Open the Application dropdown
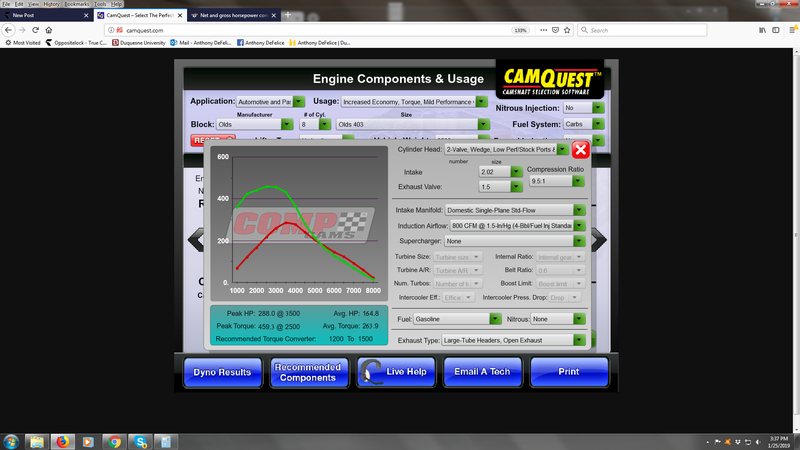Viewport: 800px width, 450px height. pos(299,102)
